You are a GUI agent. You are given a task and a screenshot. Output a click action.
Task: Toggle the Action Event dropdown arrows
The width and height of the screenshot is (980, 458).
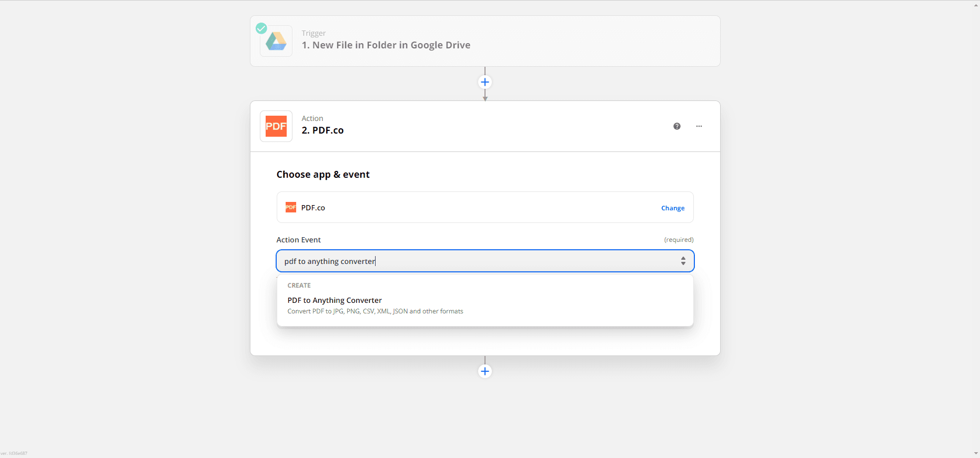(x=683, y=261)
